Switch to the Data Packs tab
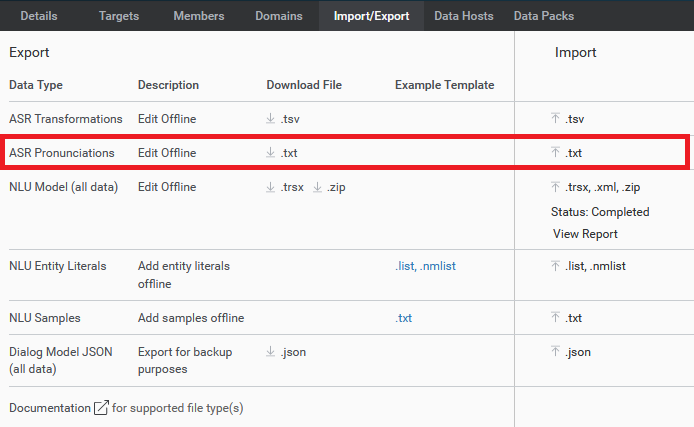 (x=543, y=16)
